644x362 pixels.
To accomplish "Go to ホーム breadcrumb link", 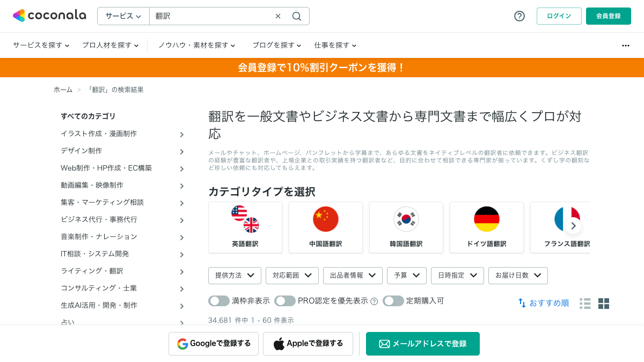I will click(x=63, y=90).
